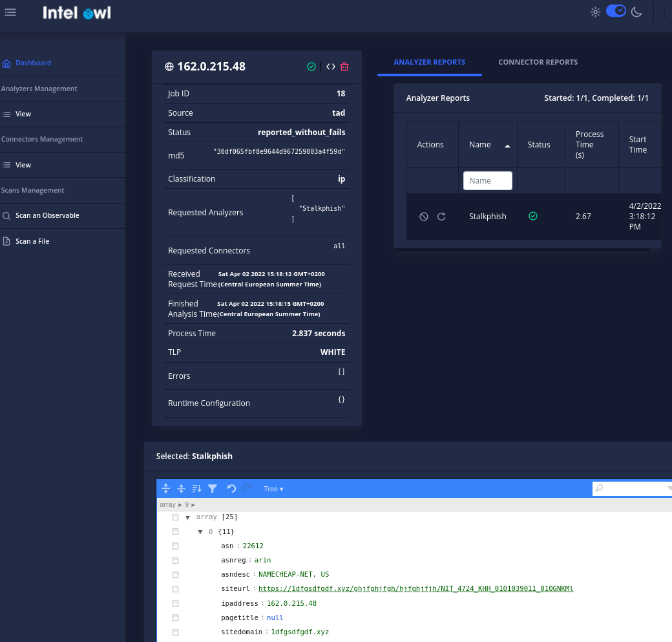This screenshot has height=642, width=672.
Task: Click the Name filter input field
Action: point(488,180)
